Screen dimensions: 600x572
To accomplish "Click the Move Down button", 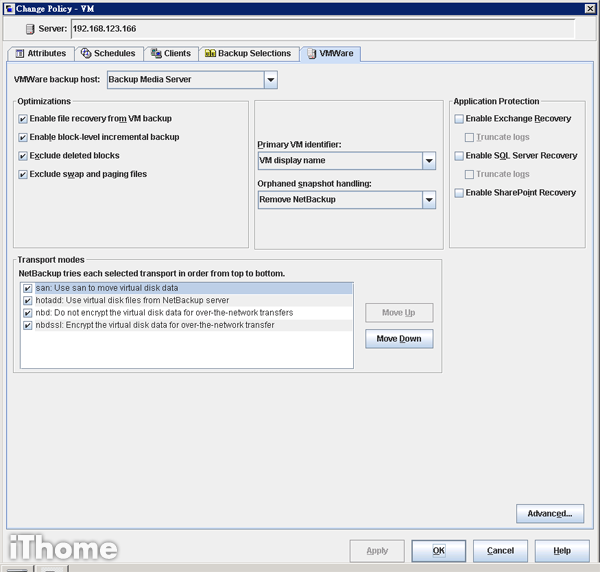I will [399, 339].
